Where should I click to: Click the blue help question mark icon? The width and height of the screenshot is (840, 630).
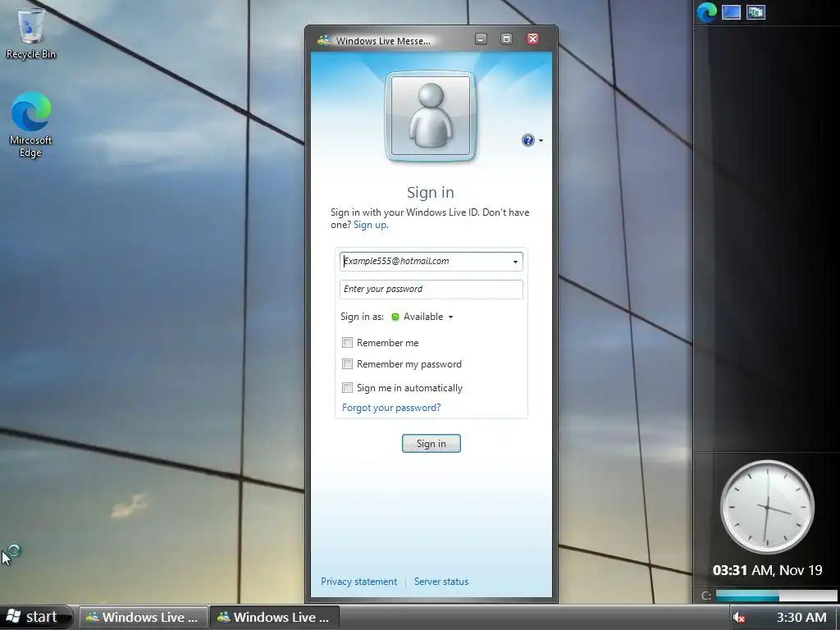(x=527, y=140)
